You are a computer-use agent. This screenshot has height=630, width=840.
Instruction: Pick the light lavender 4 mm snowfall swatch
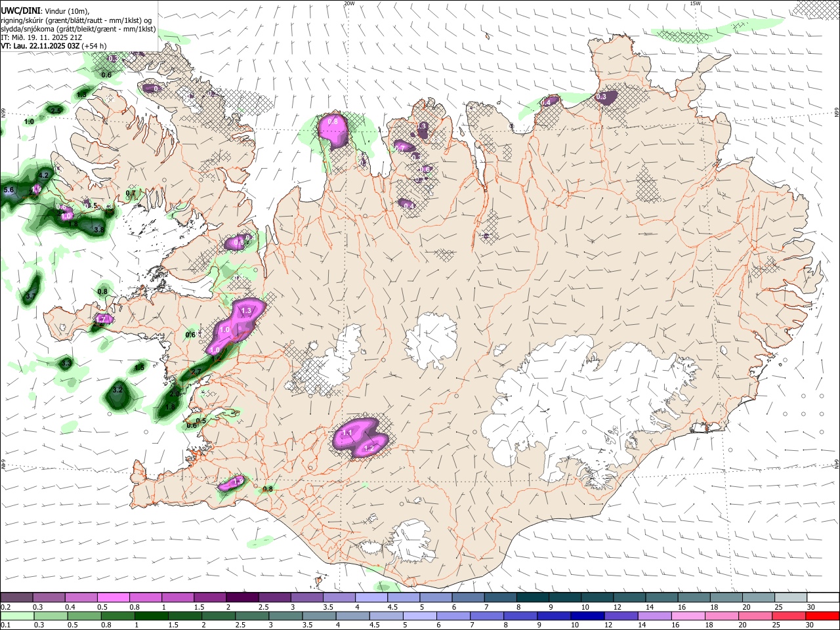pyautogui.click(x=371, y=598)
